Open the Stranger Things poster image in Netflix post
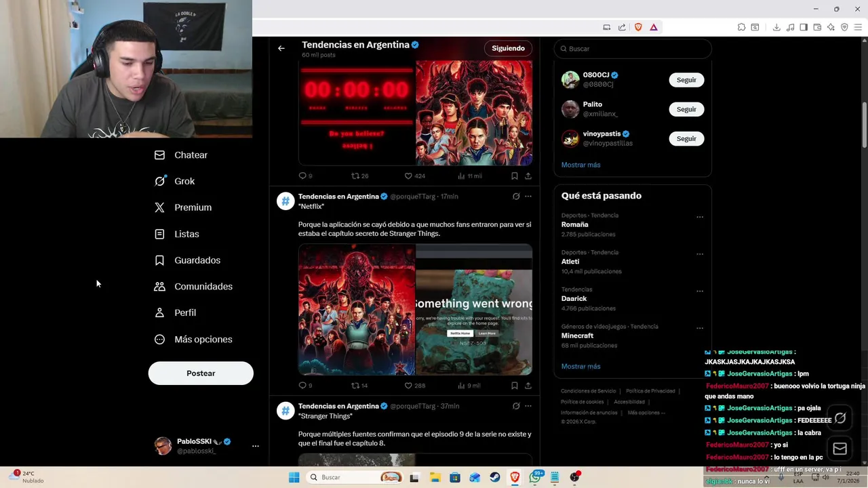This screenshot has width=868, height=488. point(357,310)
